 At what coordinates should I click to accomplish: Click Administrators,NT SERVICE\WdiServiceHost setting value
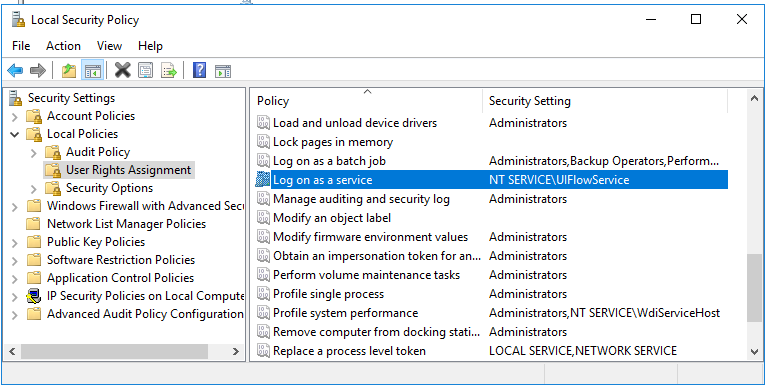604,313
